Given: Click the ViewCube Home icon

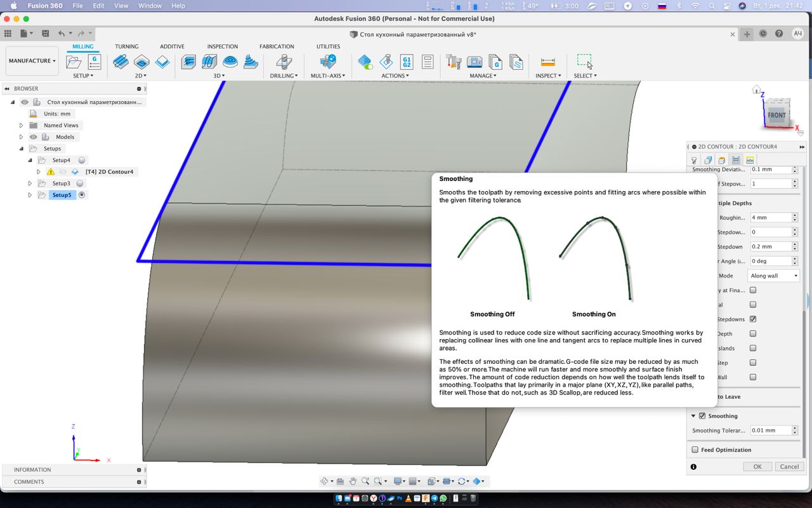Looking at the screenshot, I should coord(756,90).
